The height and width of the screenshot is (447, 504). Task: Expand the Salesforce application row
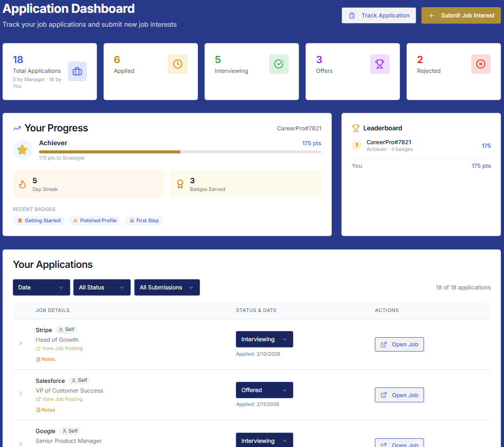pyautogui.click(x=21, y=393)
